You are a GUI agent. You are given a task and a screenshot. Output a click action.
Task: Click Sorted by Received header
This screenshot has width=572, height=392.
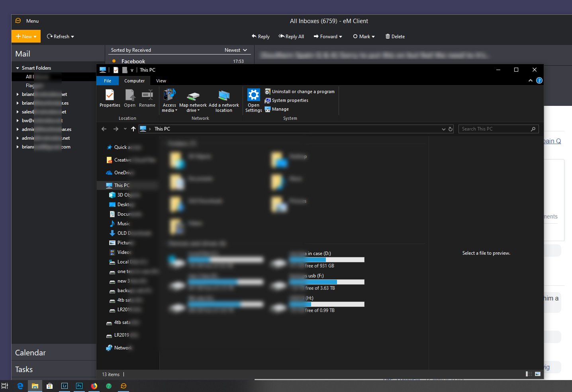click(x=131, y=50)
